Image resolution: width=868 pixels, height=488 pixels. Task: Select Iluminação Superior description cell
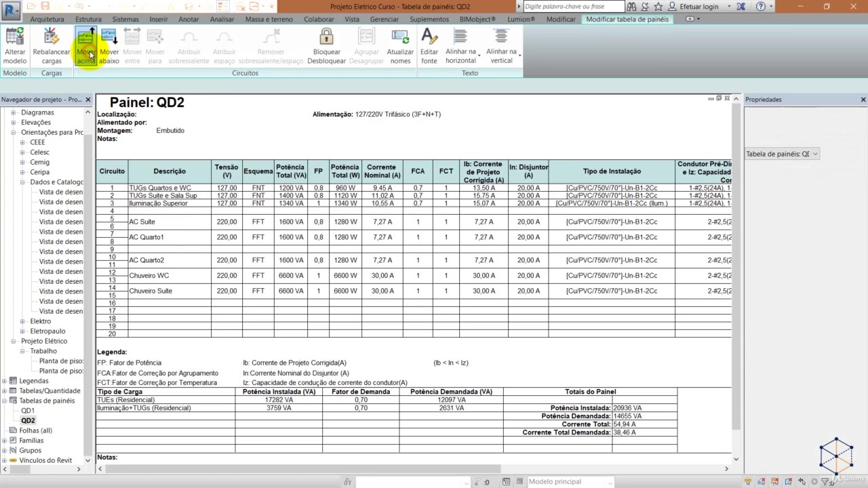point(170,203)
